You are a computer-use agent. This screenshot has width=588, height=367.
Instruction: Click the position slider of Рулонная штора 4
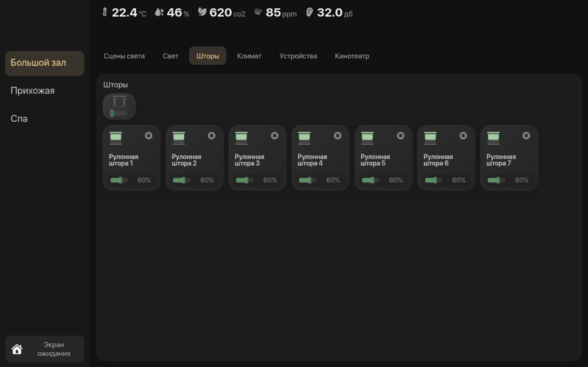(308, 180)
